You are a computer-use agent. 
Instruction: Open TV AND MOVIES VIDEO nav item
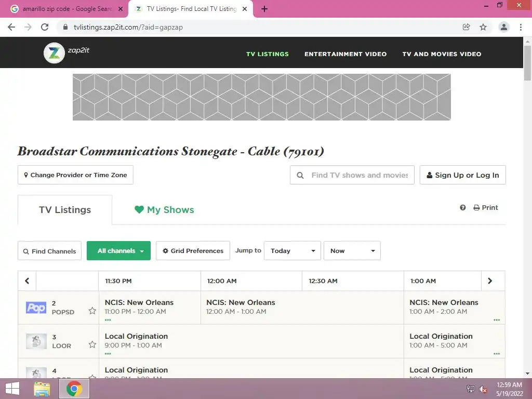tap(442, 54)
